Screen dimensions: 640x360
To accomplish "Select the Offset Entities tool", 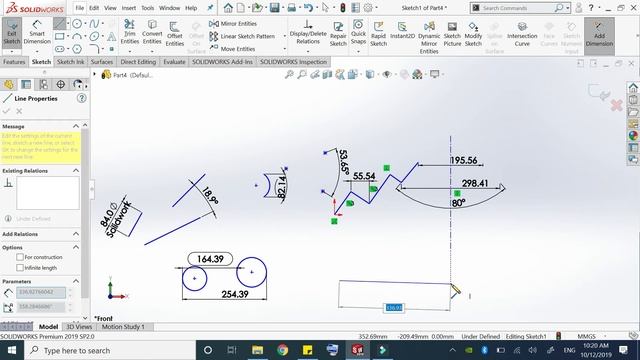I will tap(175, 33).
